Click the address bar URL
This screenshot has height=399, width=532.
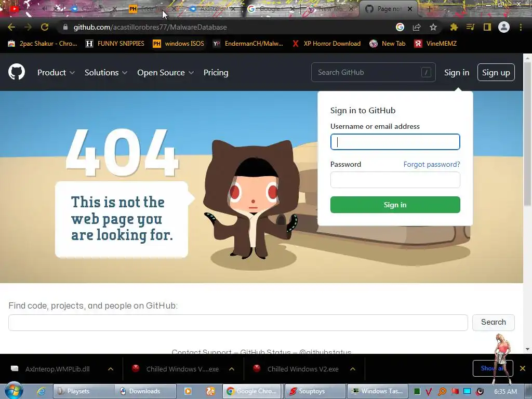click(x=150, y=27)
